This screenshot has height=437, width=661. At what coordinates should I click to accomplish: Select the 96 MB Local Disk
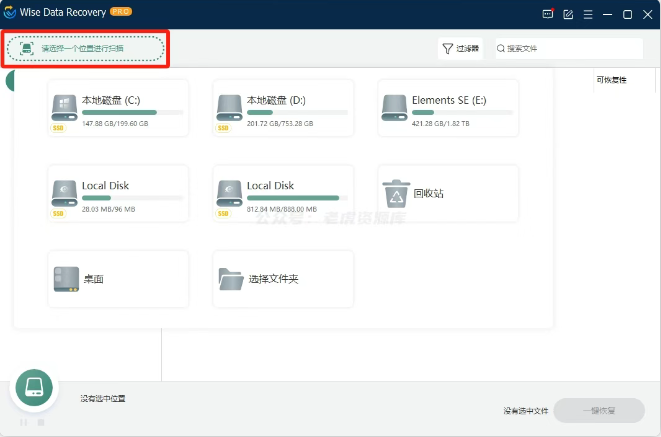[117, 193]
